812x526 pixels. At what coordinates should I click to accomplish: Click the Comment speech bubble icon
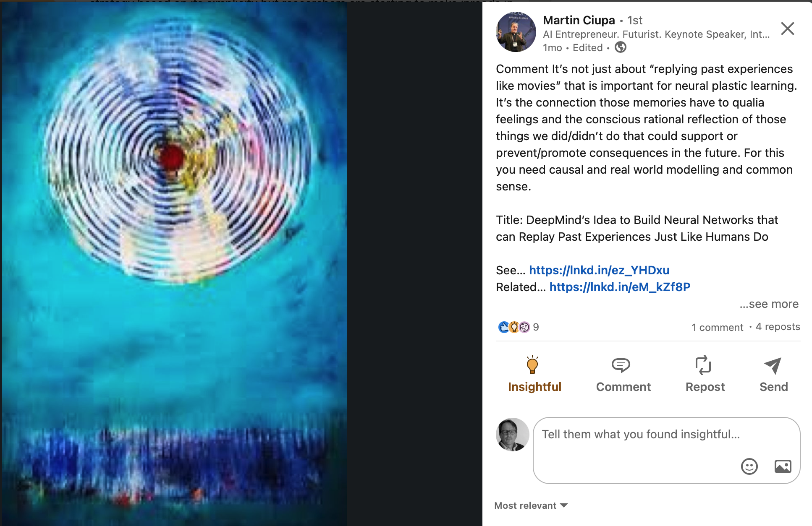point(621,365)
